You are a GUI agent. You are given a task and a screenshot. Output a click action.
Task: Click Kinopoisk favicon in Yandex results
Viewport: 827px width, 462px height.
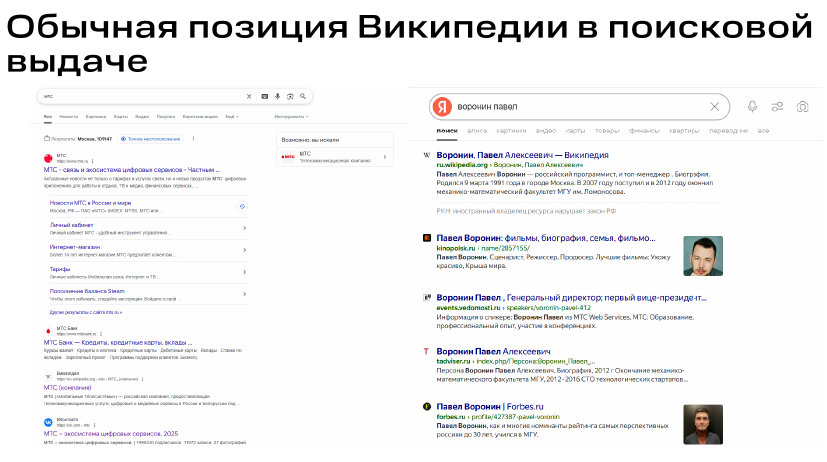click(x=427, y=238)
